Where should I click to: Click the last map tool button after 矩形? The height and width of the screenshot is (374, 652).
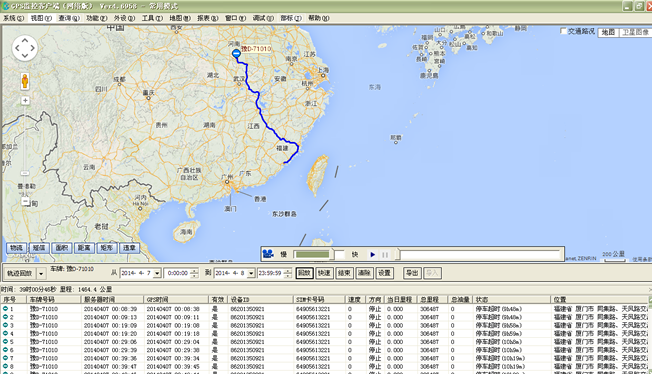[129, 248]
